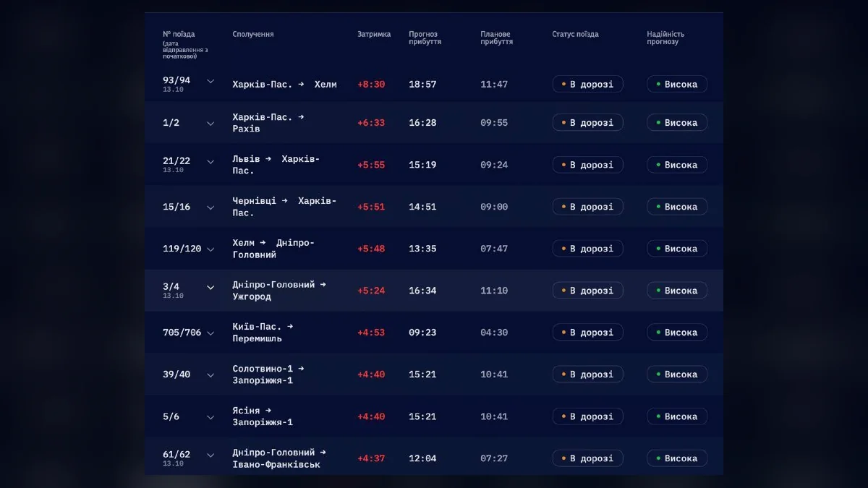Click the 'Сполучення' column header

point(253,34)
